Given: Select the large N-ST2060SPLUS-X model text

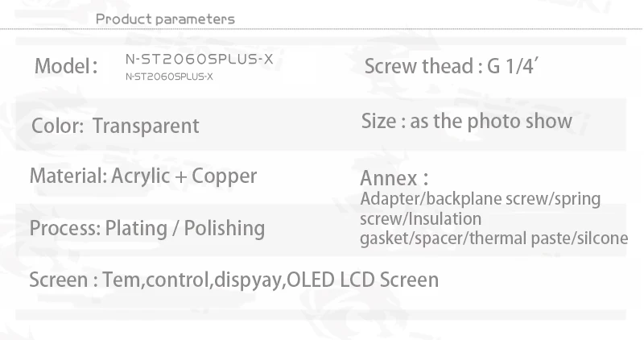Looking at the screenshot, I should [x=204, y=59].
